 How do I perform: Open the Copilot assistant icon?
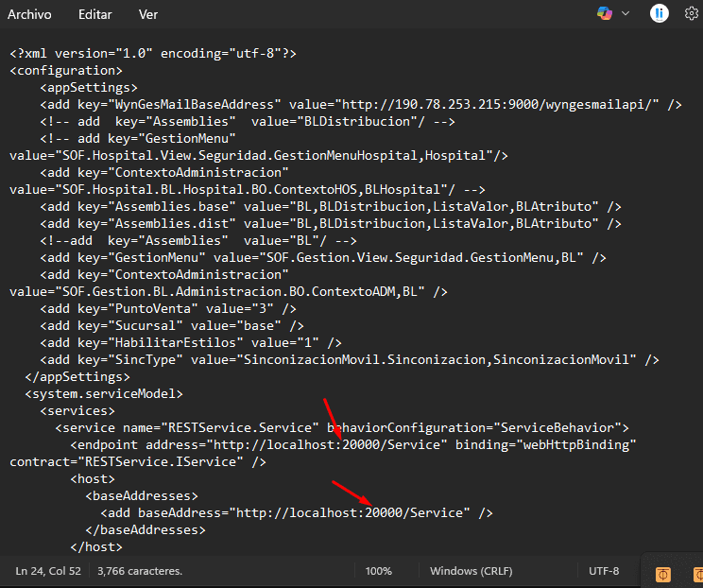(x=605, y=14)
